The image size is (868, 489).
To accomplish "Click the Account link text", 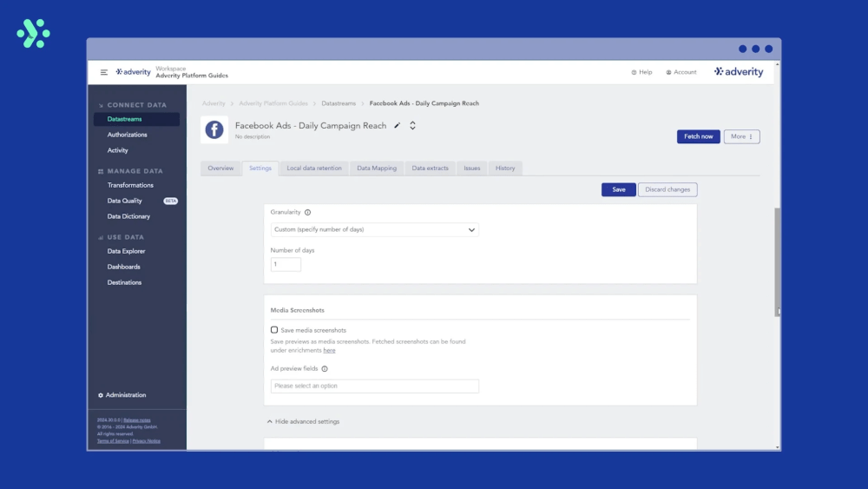I will coord(685,72).
